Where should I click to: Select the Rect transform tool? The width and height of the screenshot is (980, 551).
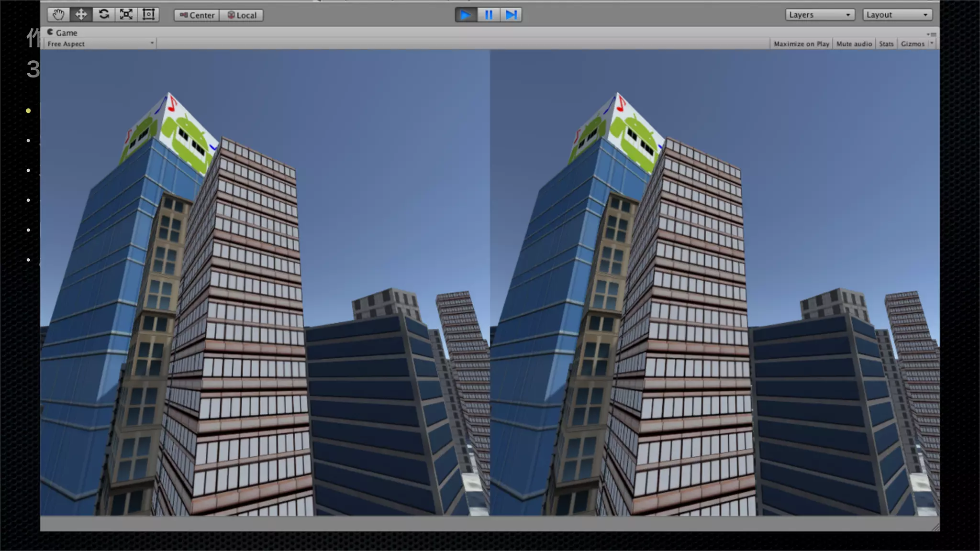tap(148, 14)
